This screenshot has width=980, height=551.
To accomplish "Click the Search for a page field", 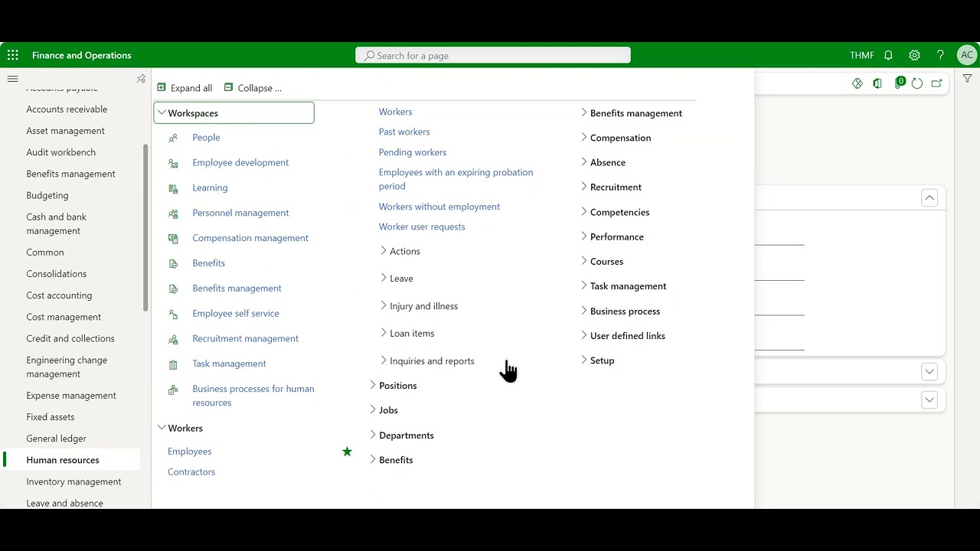I will pyautogui.click(x=493, y=55).
